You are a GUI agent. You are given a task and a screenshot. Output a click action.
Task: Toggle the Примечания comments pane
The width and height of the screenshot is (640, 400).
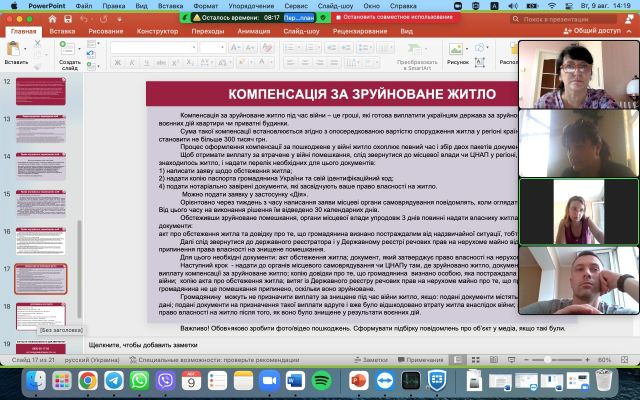coord(420,360)
